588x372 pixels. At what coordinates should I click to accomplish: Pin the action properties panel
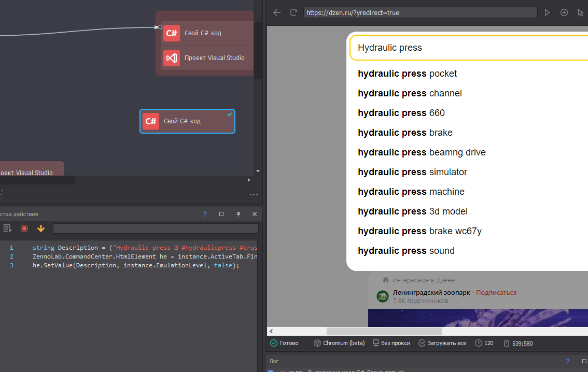click(x=238, y=214)
